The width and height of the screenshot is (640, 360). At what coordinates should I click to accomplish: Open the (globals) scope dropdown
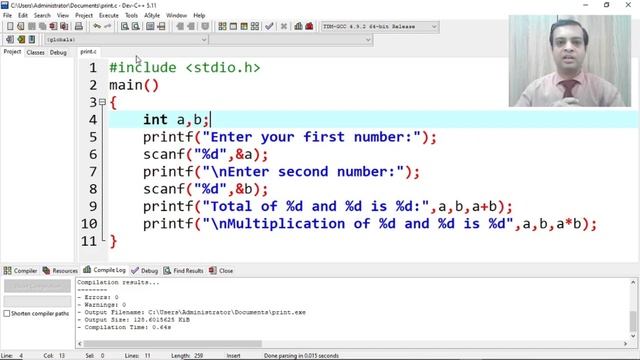point(204,40)
